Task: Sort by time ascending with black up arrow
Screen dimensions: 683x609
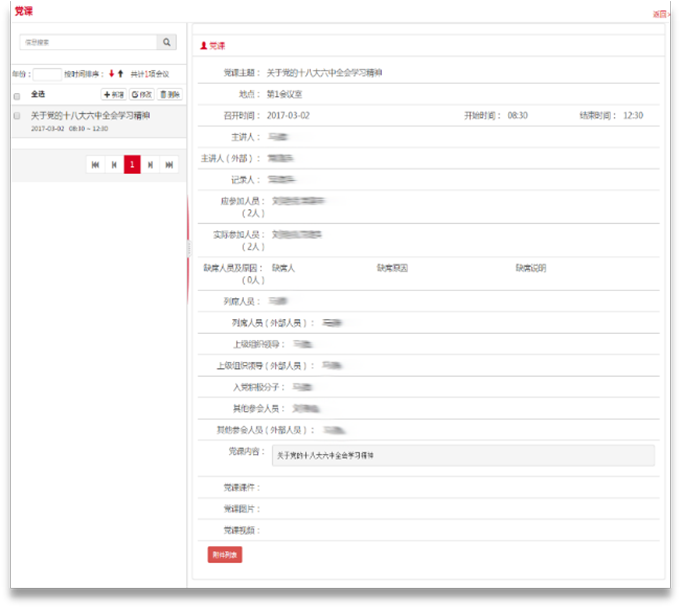Action: [121, 74]
